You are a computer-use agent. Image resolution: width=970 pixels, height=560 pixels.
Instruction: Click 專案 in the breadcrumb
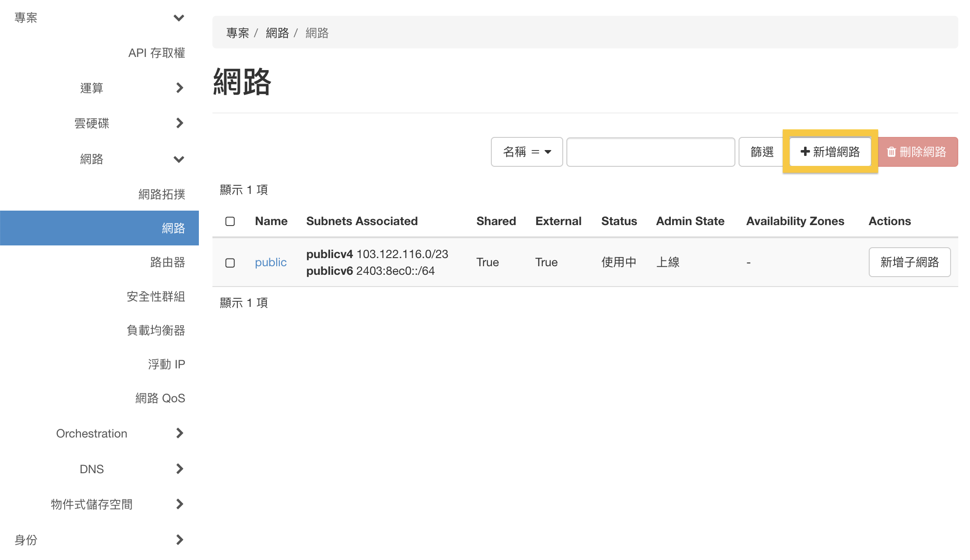237,33
